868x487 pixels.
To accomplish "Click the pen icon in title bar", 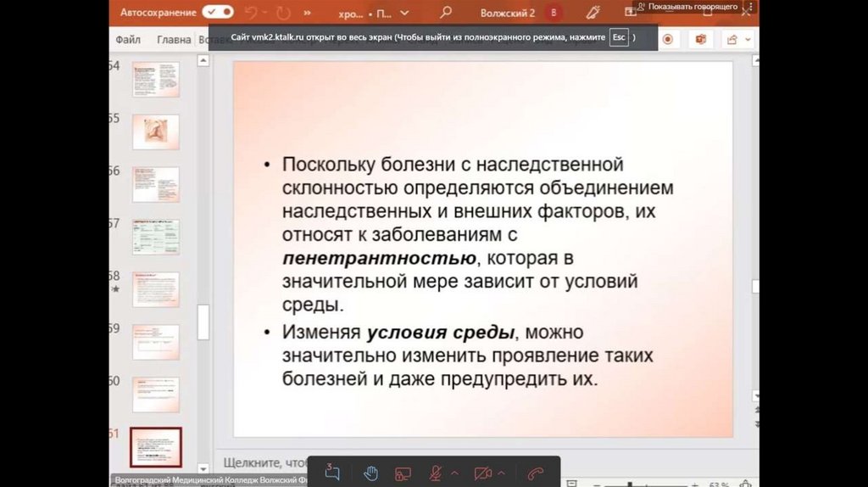I will pos(593,13).
